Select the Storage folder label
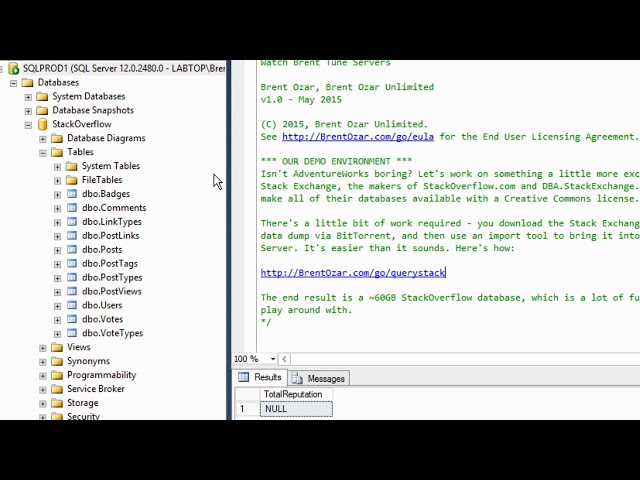 pyautogui.click(x=83, y=403)
